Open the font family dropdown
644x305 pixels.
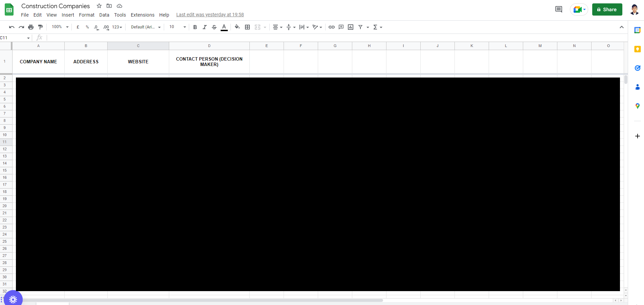pyautogui.click(x=146, y=27)
